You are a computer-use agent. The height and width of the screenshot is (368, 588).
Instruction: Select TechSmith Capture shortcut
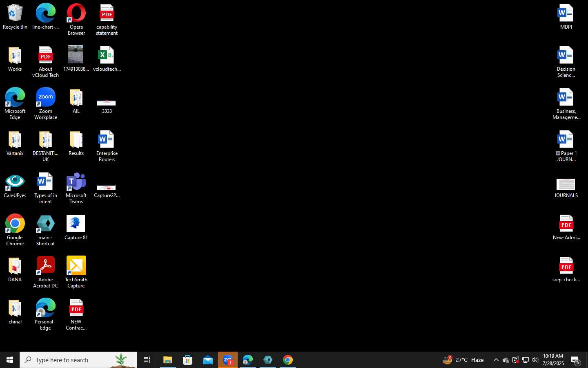click(76, 272)
